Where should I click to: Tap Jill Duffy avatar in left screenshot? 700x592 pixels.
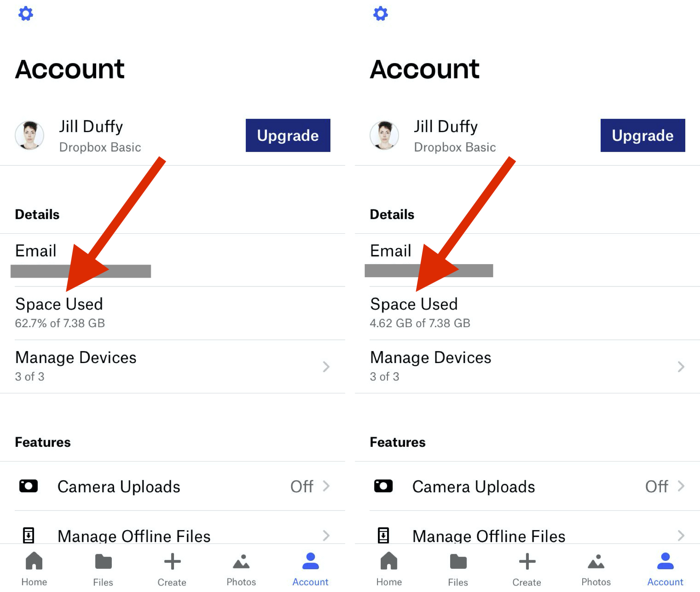30,135
